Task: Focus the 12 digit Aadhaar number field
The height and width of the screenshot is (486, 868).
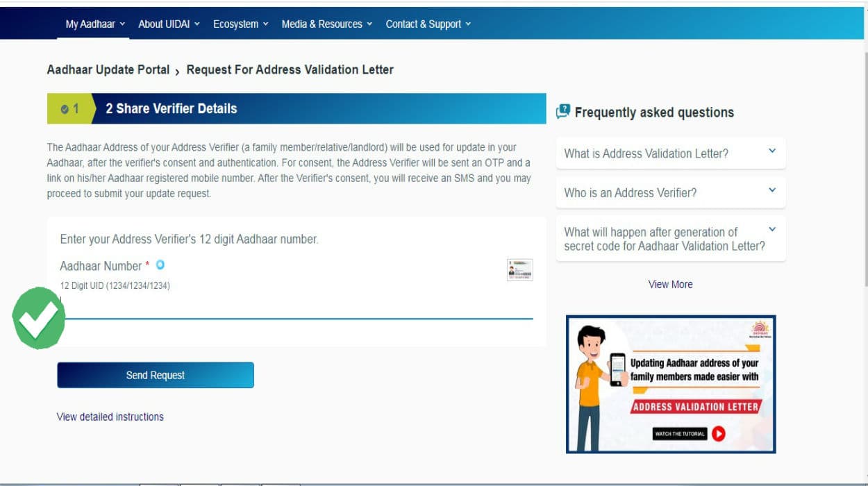Action: click(297, 305)
